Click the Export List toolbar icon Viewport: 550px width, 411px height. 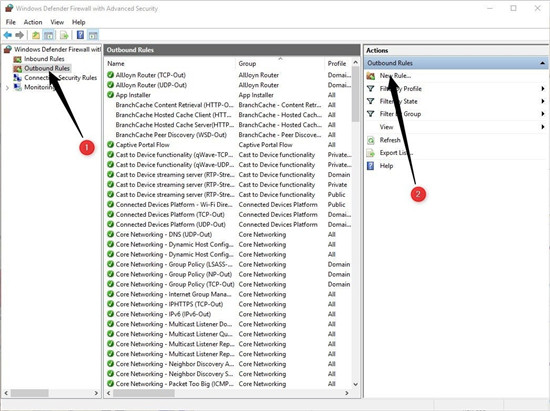64,35
